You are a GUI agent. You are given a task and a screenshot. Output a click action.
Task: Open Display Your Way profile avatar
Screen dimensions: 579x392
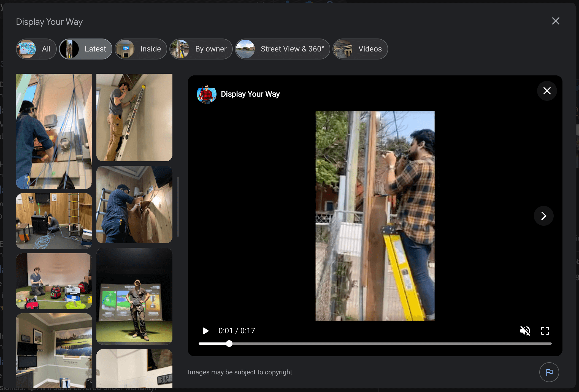coord(206,94)
